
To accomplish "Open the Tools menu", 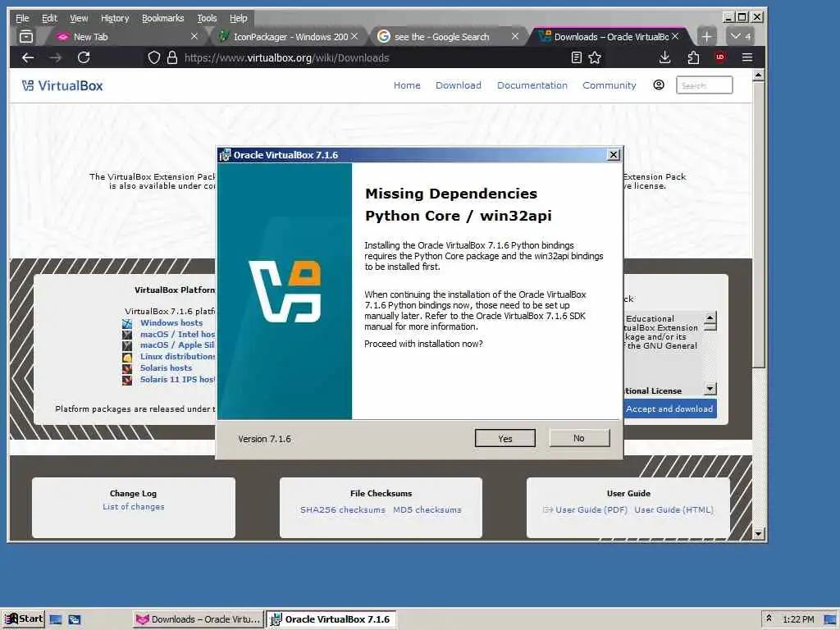I will tap(207, 18).
